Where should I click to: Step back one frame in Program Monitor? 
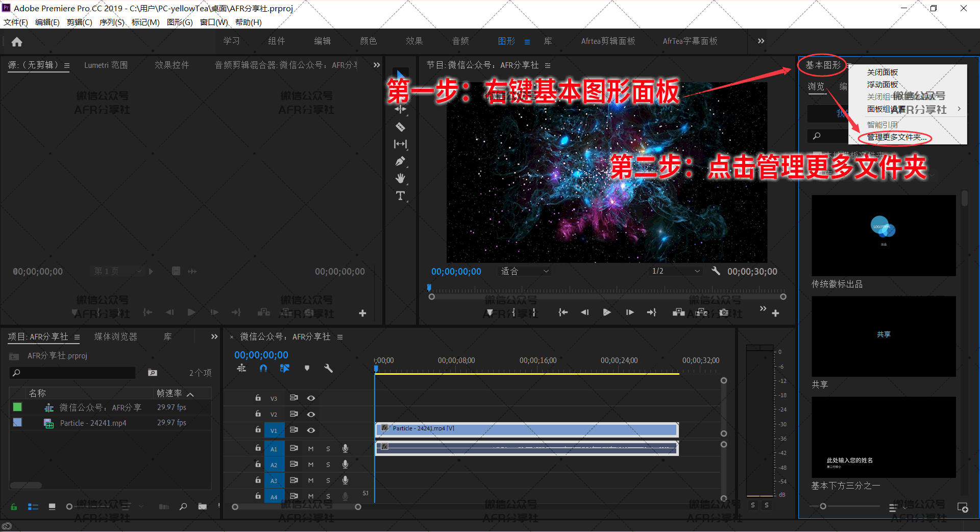tap(584, 312)
